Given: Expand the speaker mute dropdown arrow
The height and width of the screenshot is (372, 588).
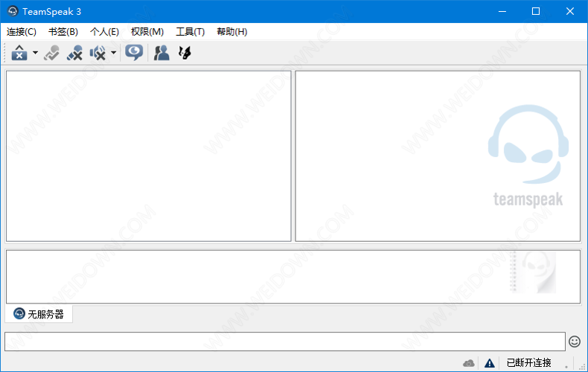Looking at the screenshot, I should (113, 53).
